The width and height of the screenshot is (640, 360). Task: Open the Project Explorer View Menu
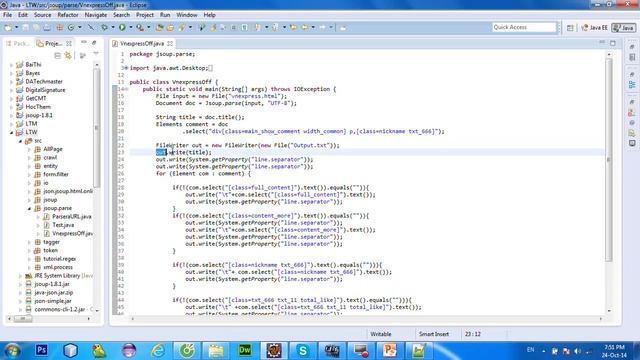(96, 54)
